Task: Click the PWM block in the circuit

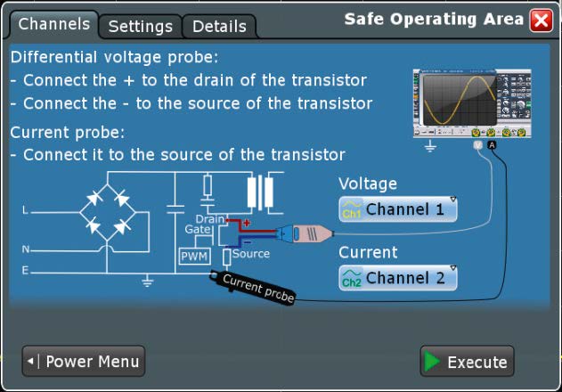Action: 195,256
